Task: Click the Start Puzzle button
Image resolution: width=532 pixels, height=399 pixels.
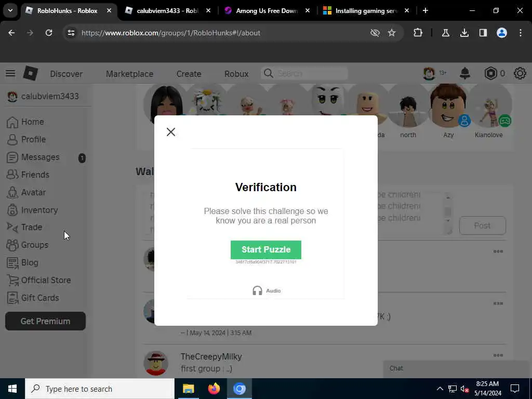Action: tap(265, 249)
